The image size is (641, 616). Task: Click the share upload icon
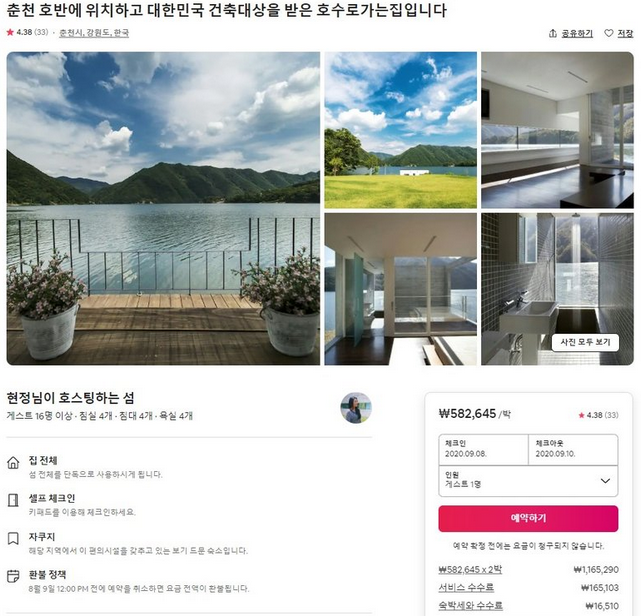(553, 33)
